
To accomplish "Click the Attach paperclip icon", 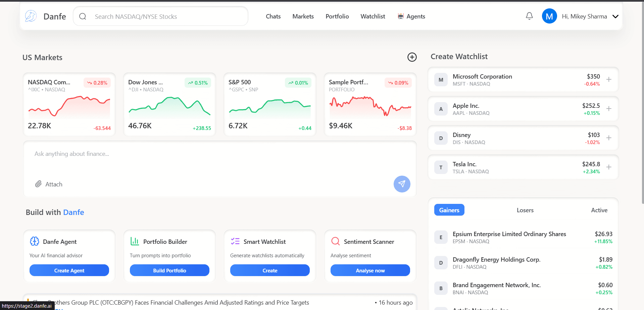I will pos(39,184).
